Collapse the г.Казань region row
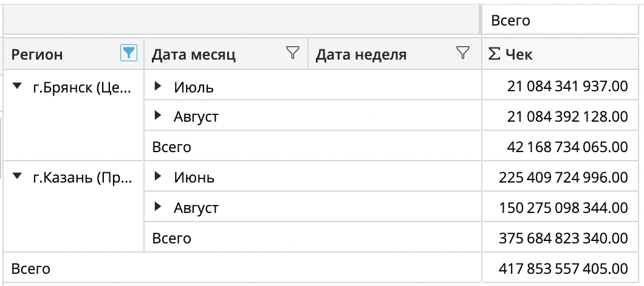644x286 pixels. click(x=16, y=177)
